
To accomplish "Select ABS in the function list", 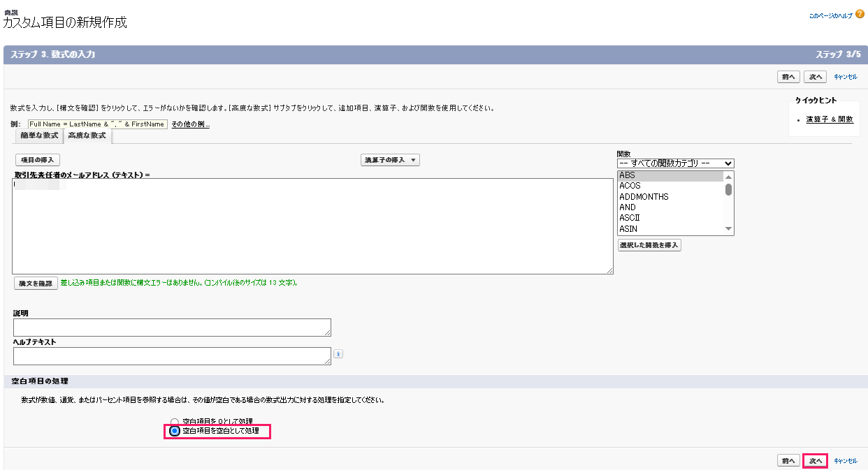I will [x=670, y=175].
